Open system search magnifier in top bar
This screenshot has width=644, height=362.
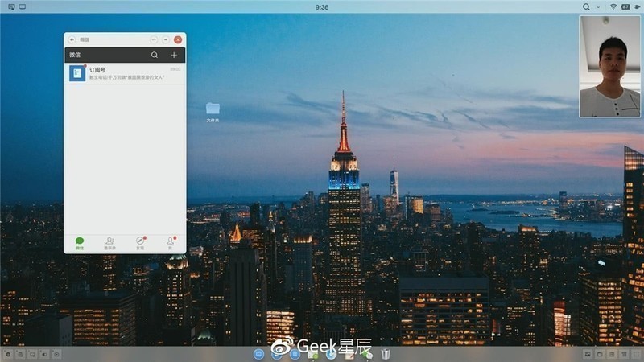(586, 7)
